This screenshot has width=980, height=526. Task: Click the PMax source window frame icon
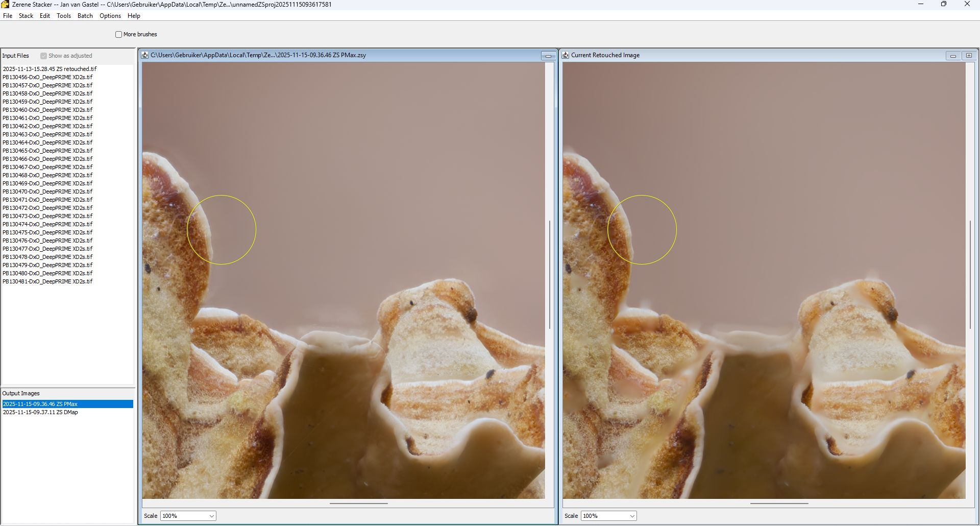tap(145, 55)
